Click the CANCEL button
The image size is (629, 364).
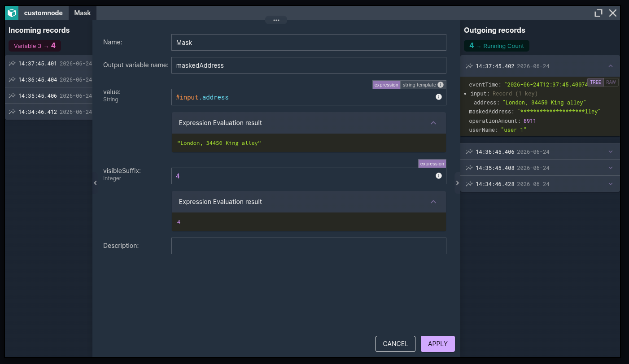click(395, 344)
